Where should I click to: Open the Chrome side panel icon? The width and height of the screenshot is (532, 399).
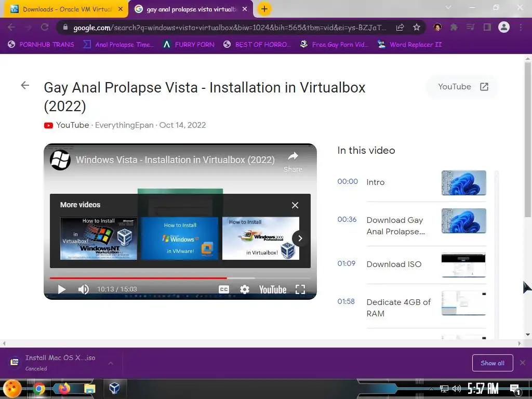click(487, 27)
